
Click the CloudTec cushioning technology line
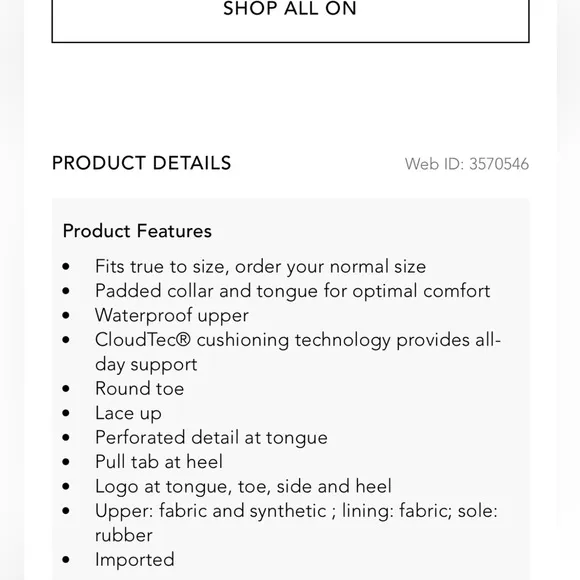tap(298, 340)
